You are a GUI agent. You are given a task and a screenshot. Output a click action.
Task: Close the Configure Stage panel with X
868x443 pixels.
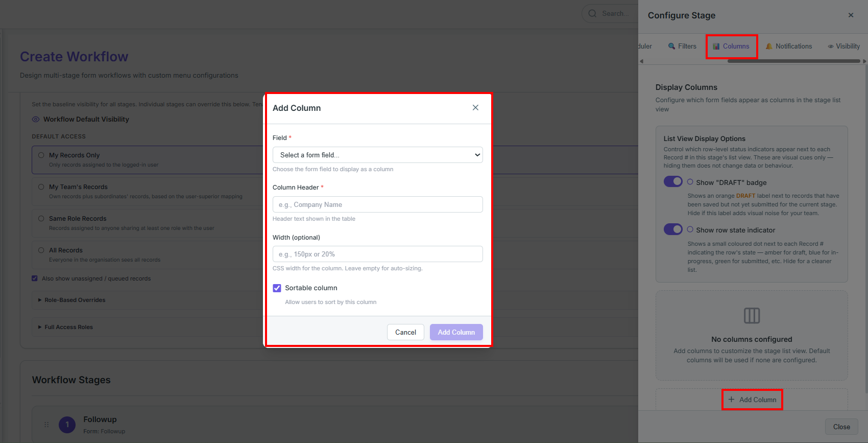click(x=851, y=15)
